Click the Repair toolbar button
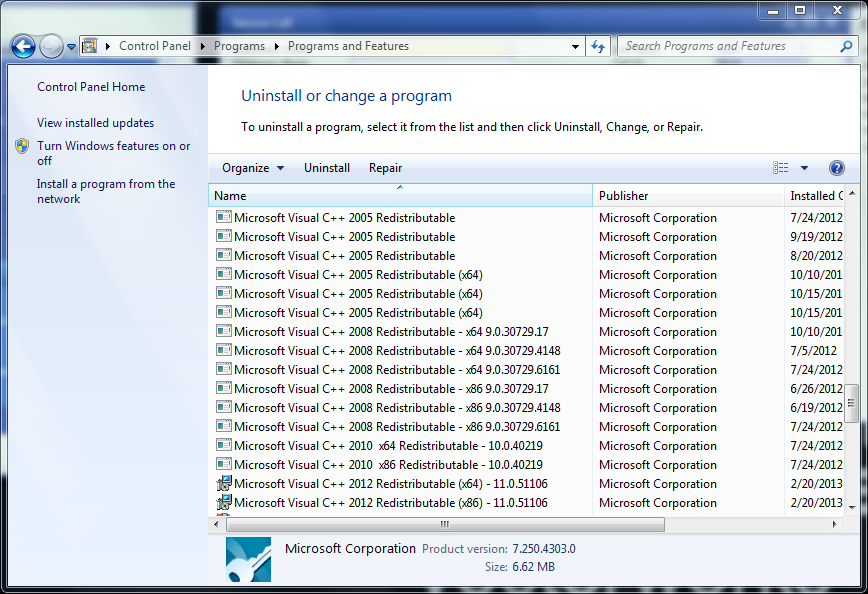Image resolution: width=868 pixels, height=594 pixels. pos(385,168)
